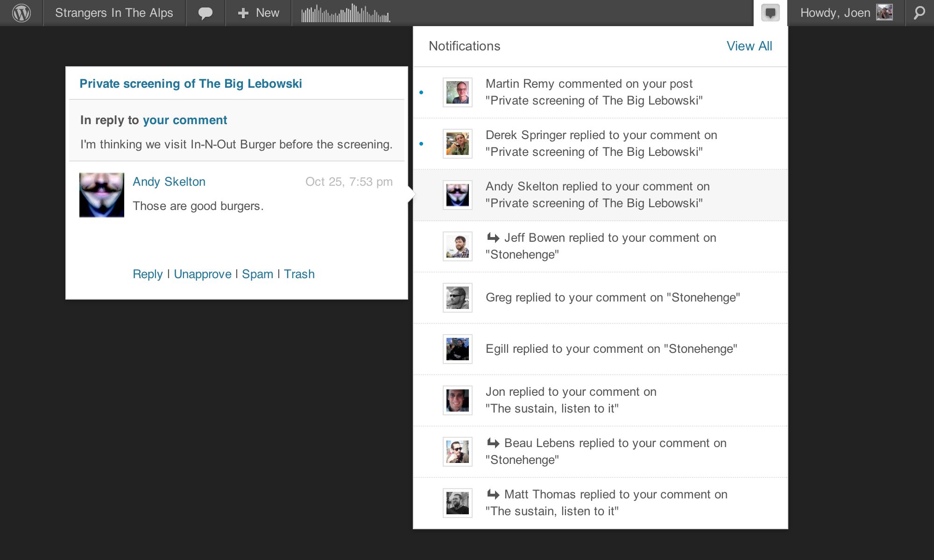Select Martin Remy's unread notification
Screen dimensions: 934x560
pos(594,92)
